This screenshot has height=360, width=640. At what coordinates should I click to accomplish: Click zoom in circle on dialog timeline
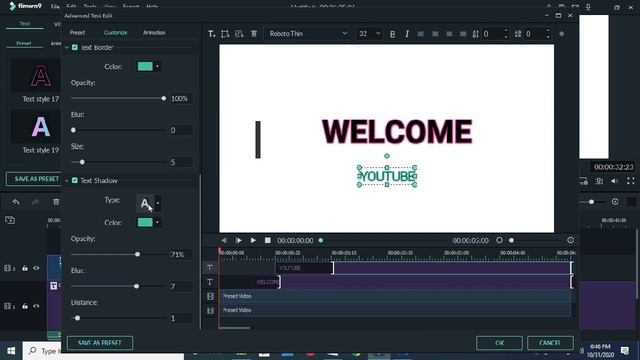[571, 240]
